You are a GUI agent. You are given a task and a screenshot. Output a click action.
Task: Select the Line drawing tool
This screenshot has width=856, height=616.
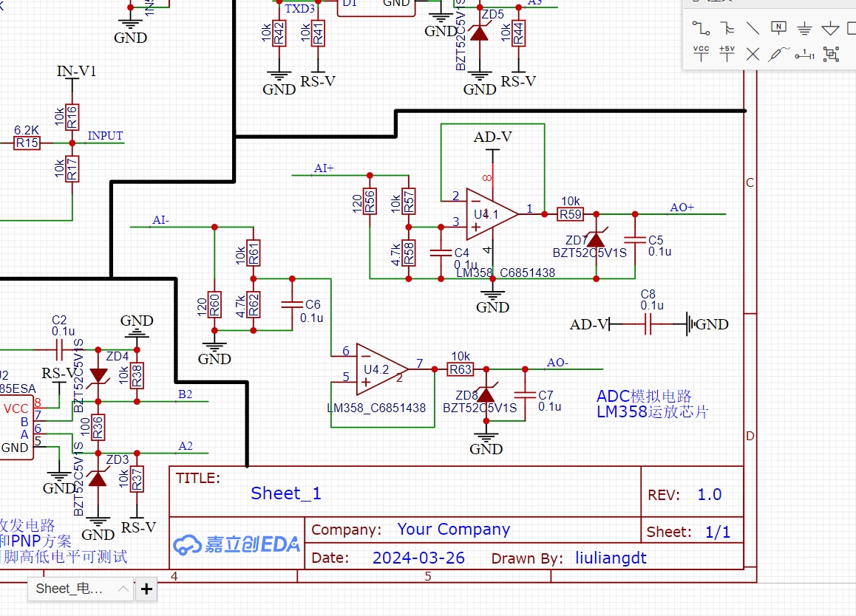coord(753,28)
